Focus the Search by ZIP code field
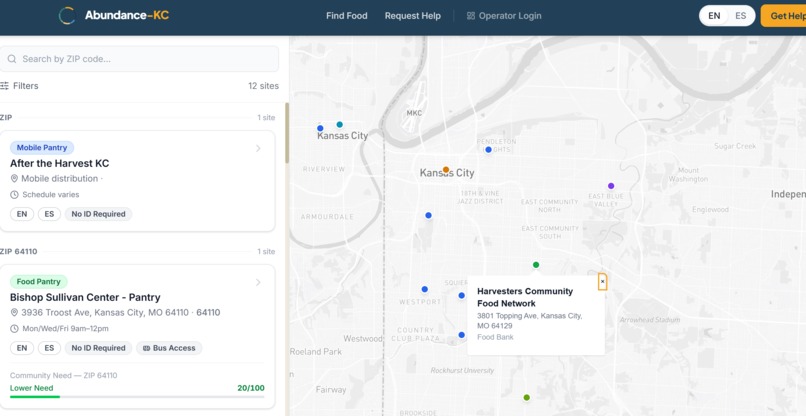Viewport: 806px width, 416px height. [x=139, y=59]
